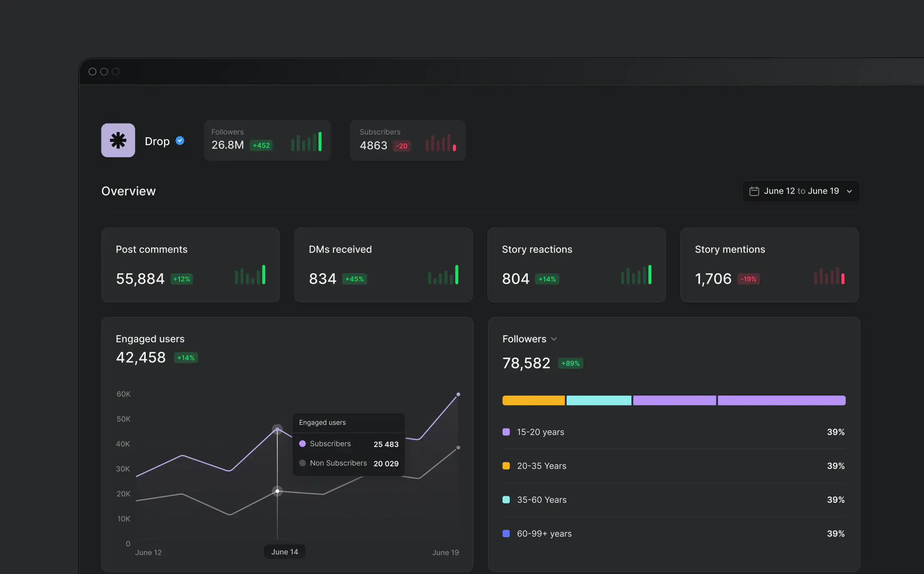Select the 60-99+ years row label
The image size is (924, 574).
[x=544, y=533]
